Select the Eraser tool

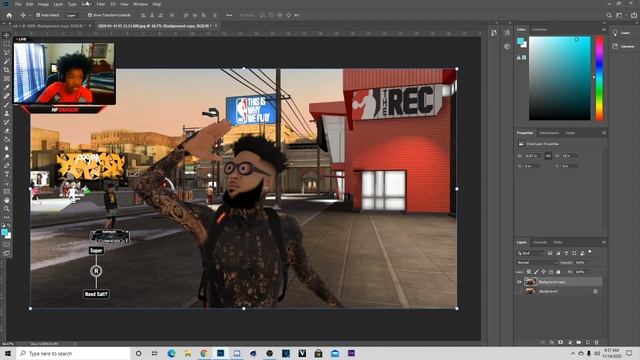click(x=7, y=131)
